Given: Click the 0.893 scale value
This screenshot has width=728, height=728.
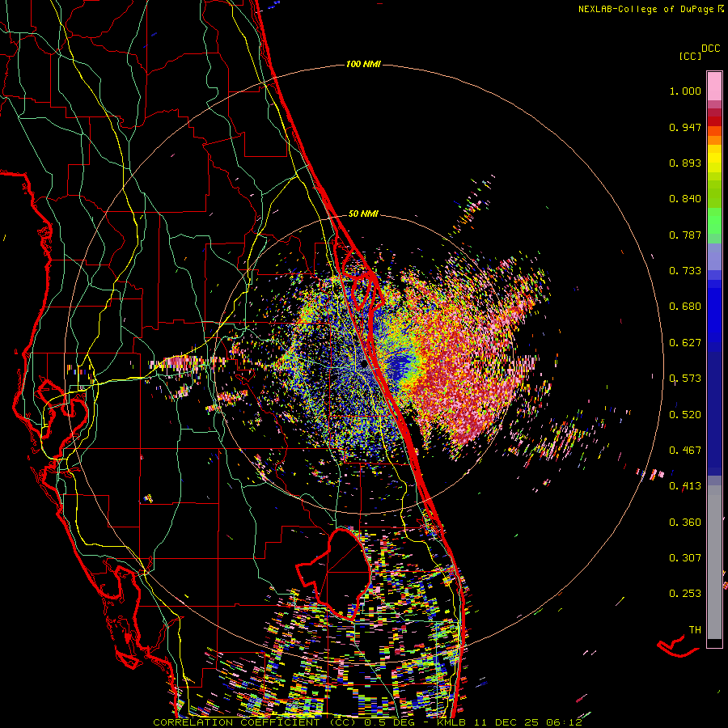Looking at the screenshot, I should [x=685, y=163].
